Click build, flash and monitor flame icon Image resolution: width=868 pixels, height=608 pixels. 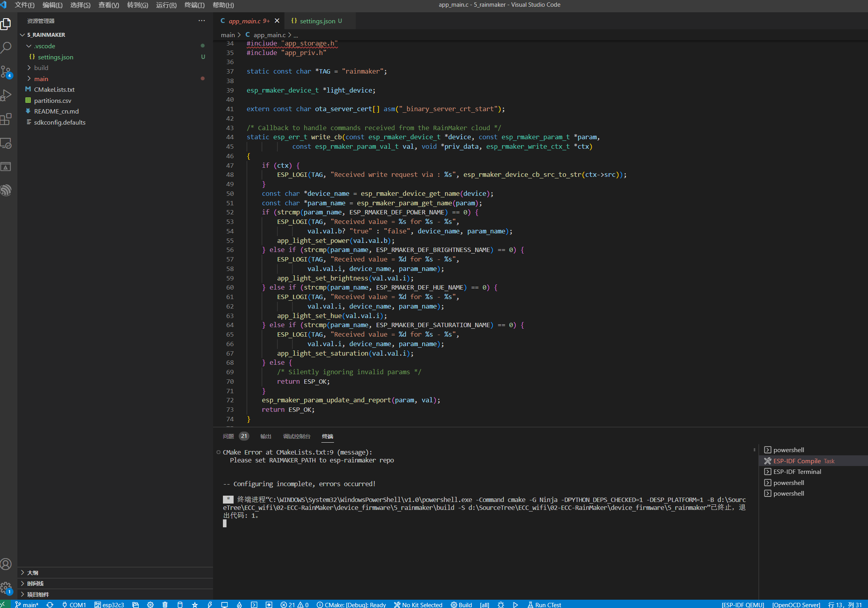(240, 604)
